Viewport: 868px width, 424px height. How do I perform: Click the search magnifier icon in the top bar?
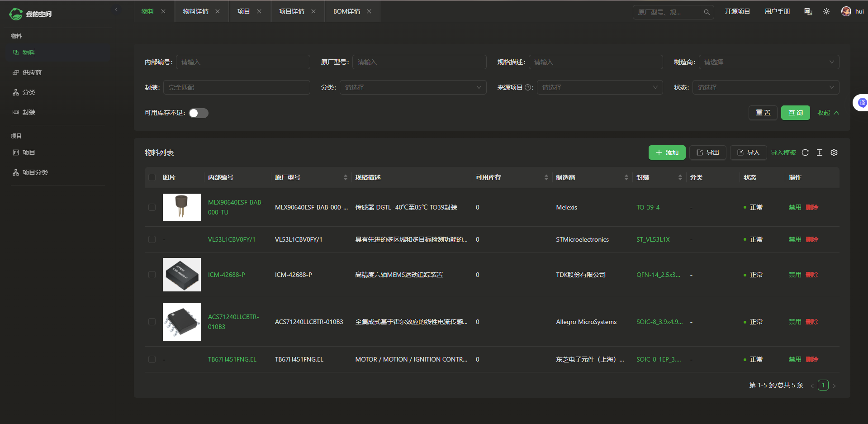click(707, 12)
